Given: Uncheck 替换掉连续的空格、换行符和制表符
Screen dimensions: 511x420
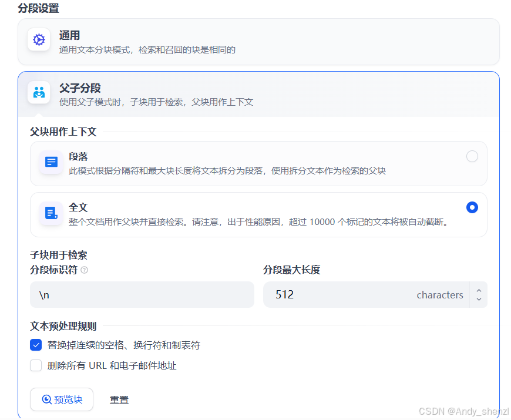Looking at the screenshot, I should tap(35, 345).
